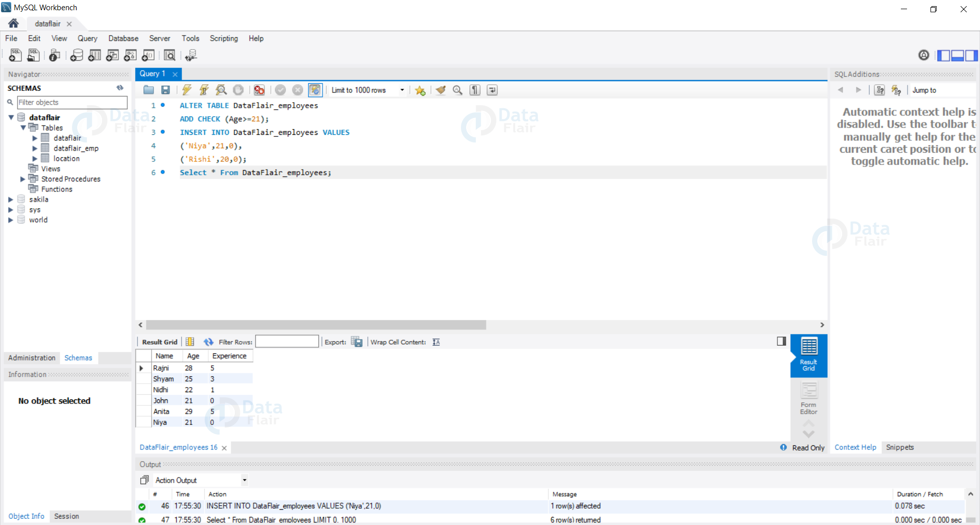Commit the transaction checkmark icon
The image size is (980, 525).
tap(280, 90)
